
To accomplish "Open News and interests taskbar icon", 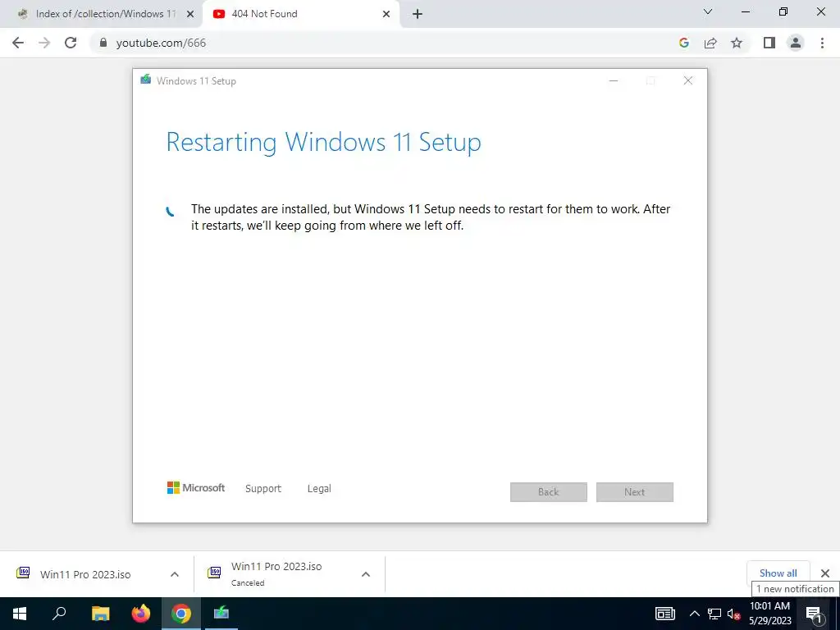I will click(x=664, y=614).
